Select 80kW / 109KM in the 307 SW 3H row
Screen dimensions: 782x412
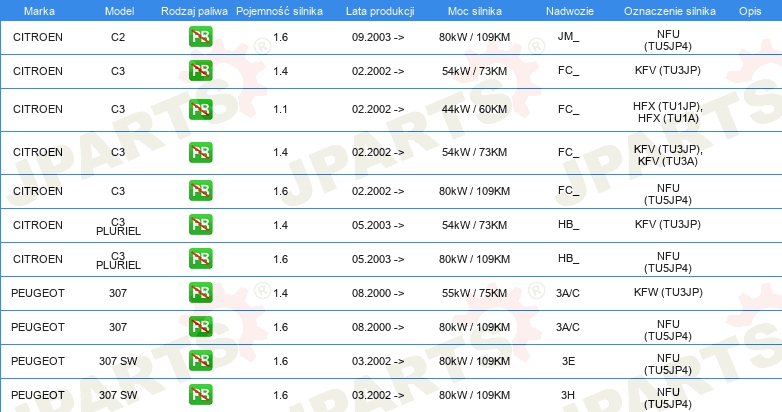pos(474,395)
